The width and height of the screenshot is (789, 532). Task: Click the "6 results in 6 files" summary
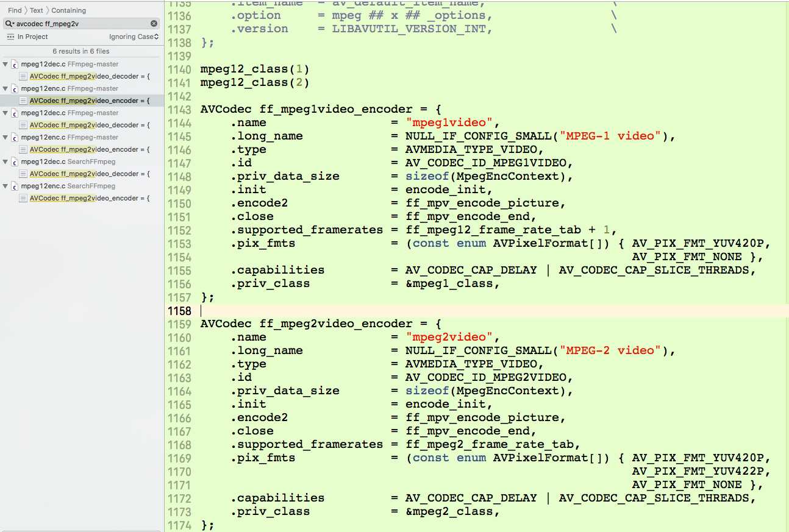[x=81, y=51]
